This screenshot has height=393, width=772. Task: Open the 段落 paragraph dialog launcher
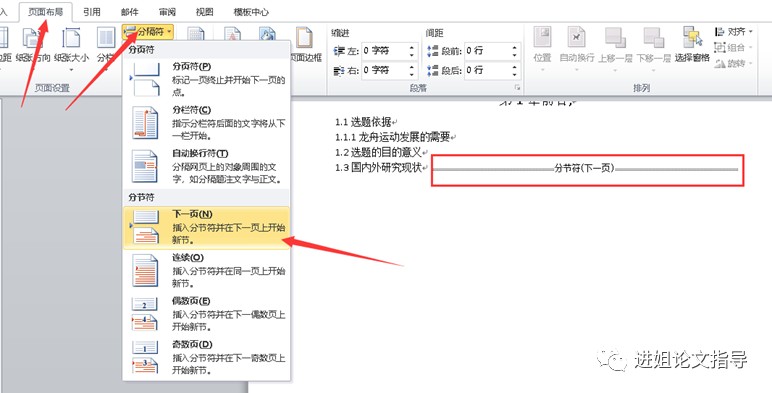[517, 88]
